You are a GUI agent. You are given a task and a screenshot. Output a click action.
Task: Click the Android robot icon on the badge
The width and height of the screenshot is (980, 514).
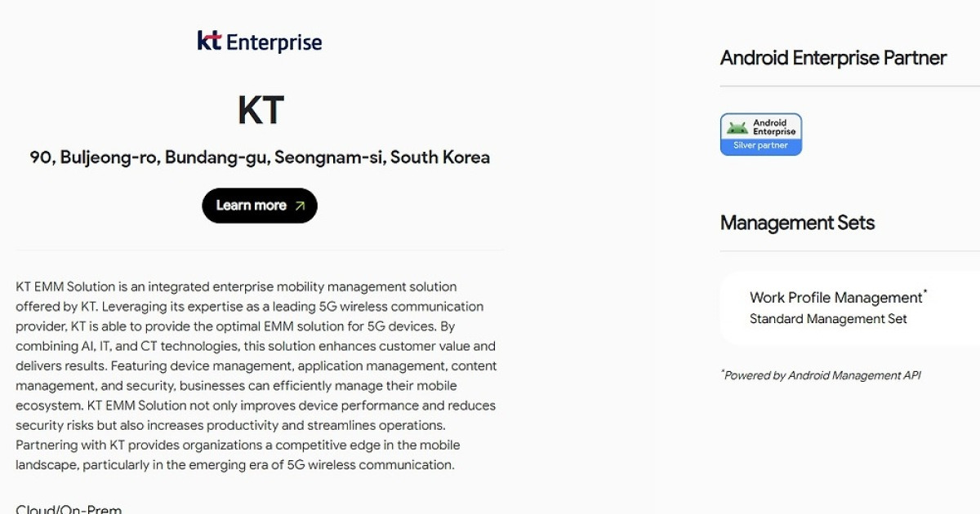737,128
